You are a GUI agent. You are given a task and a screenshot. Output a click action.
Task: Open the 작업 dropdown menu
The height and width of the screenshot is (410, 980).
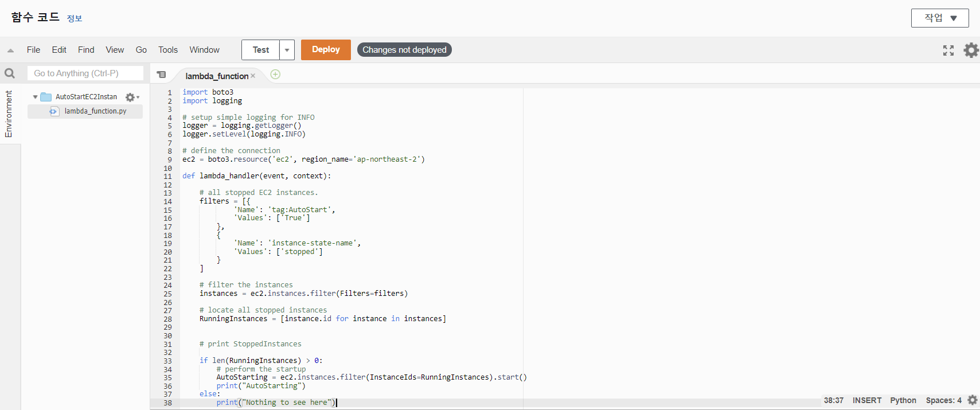pyautogui.click(x=940, y=18)
